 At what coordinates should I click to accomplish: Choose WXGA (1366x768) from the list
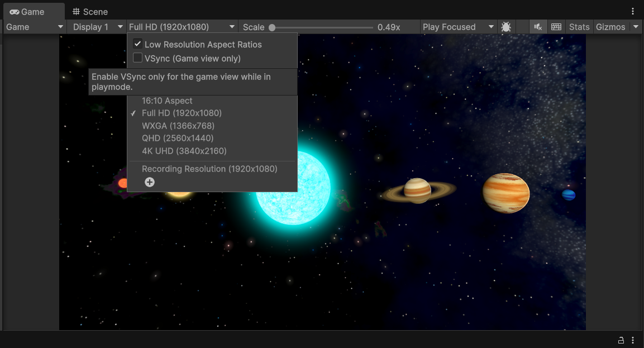click(178, 126)
